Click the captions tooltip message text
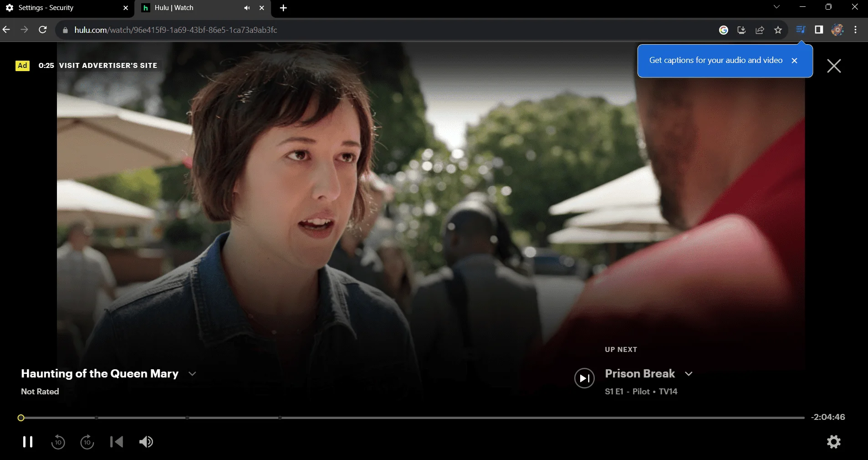This screenshot has width=868, height=460. tap(716, 60)
